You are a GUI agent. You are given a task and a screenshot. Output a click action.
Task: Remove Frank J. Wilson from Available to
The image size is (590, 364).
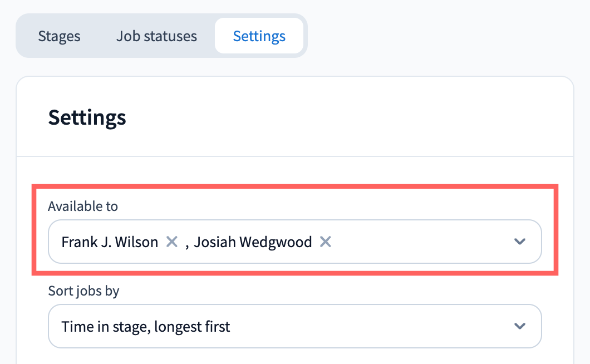172,242
